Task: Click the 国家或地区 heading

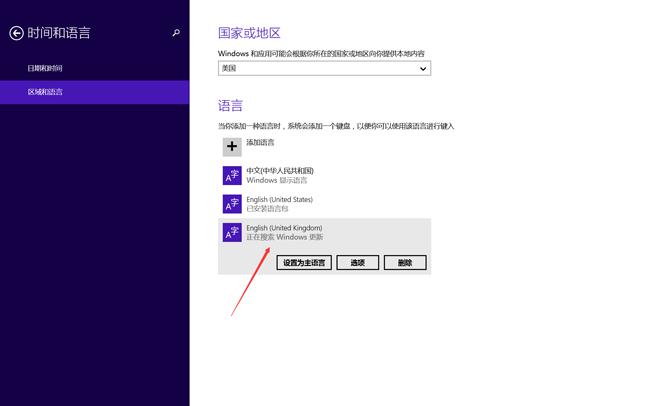Action: pyautogui.click(x=249, y=33)
